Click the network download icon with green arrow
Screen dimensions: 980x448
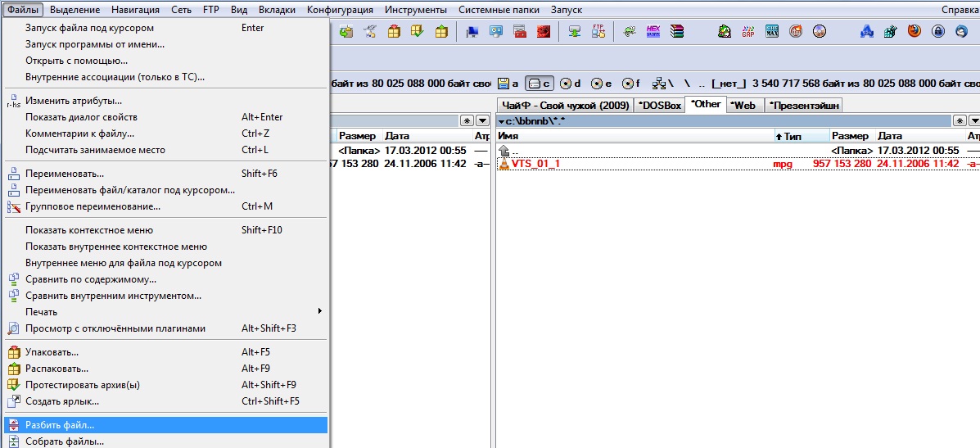pyautogui.click(x=575, y=31)
